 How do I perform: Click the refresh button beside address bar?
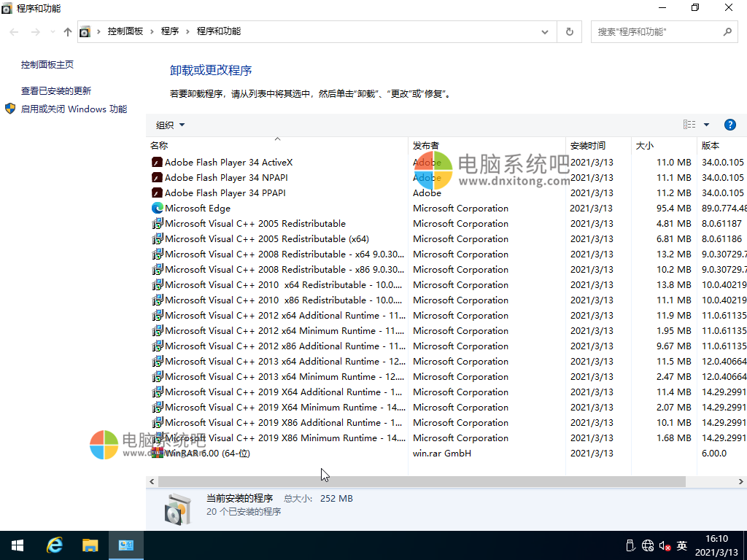click(569, 32)
